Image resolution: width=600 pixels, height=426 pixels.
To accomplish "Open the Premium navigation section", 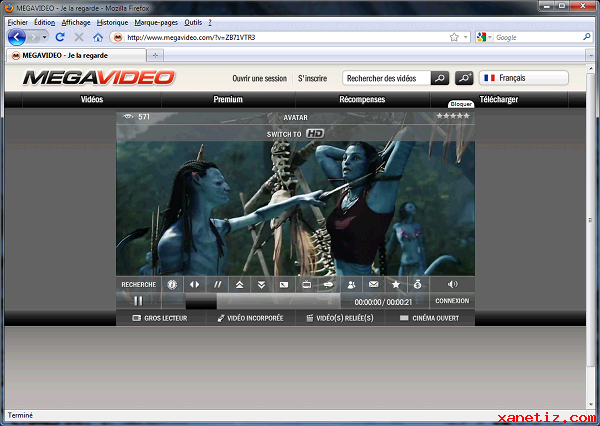I will coord(228,100).
